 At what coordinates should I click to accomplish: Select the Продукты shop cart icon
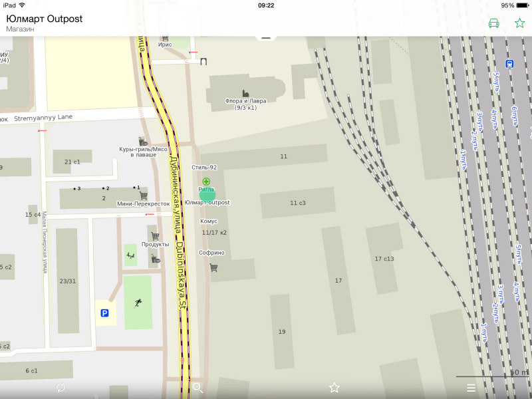155,235
